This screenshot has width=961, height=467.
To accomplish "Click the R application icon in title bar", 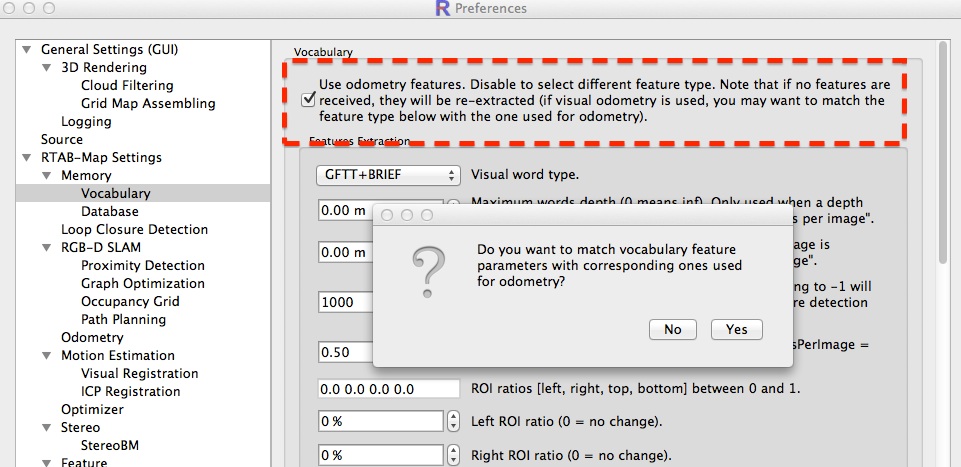I will pyautogui.click(x=442, y=9).
